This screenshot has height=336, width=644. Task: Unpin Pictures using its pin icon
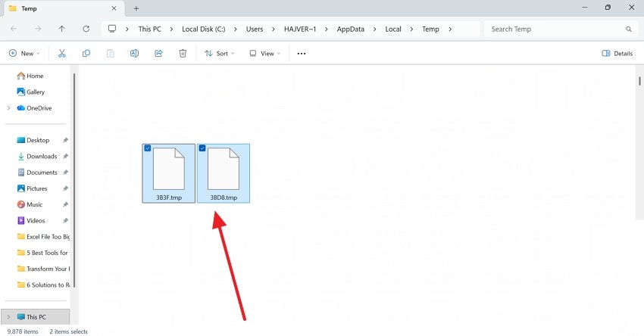pos(65,188)
